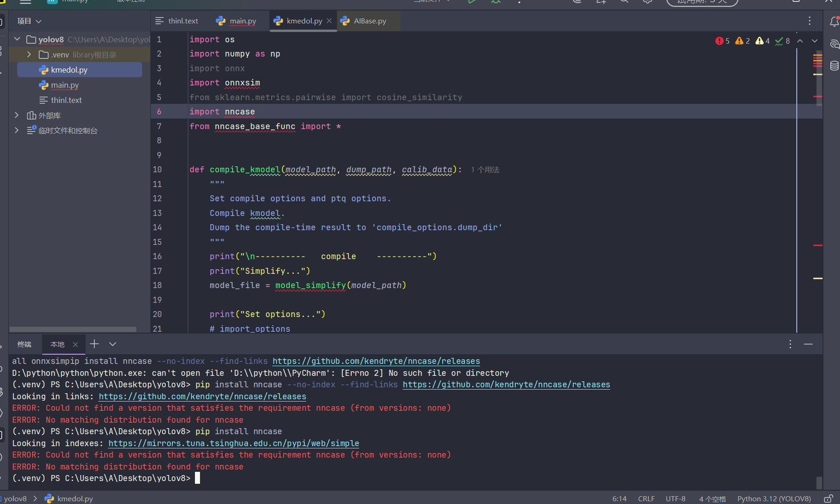Open the AI Assistant sidebar icon
The image size is (840, 504).
pyautogui.click(x=834, y=44)
